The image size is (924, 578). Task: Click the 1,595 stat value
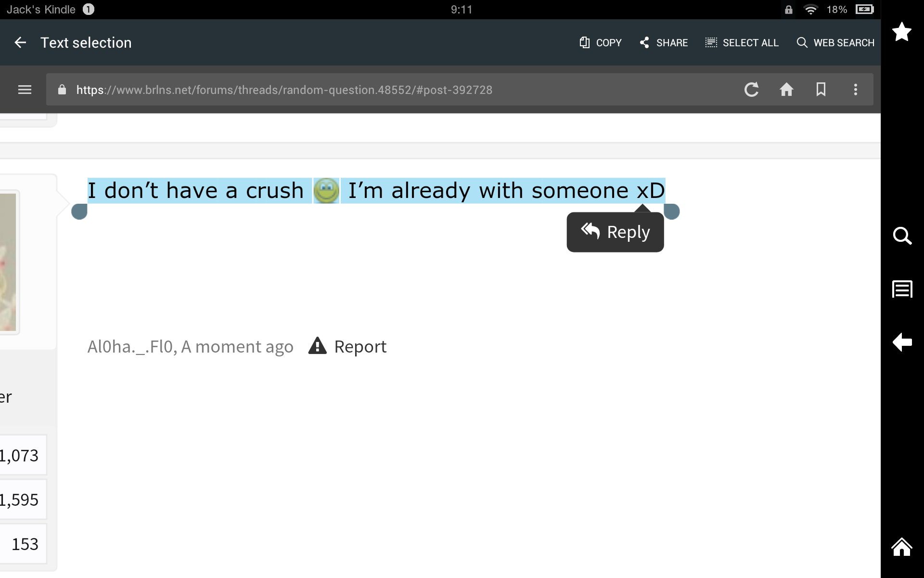19,499
